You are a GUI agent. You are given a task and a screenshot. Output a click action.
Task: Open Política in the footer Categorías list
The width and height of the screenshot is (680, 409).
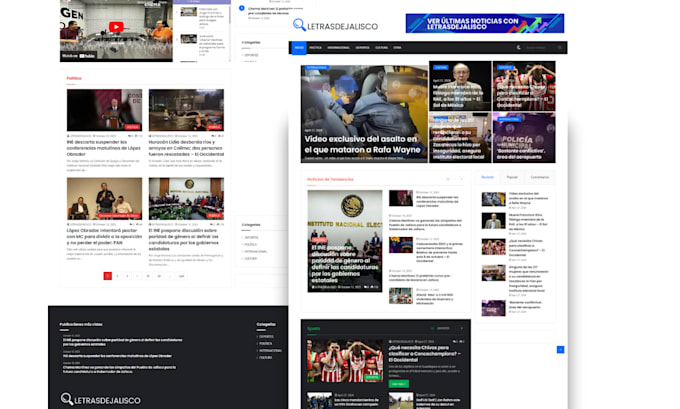click(265, 344)
